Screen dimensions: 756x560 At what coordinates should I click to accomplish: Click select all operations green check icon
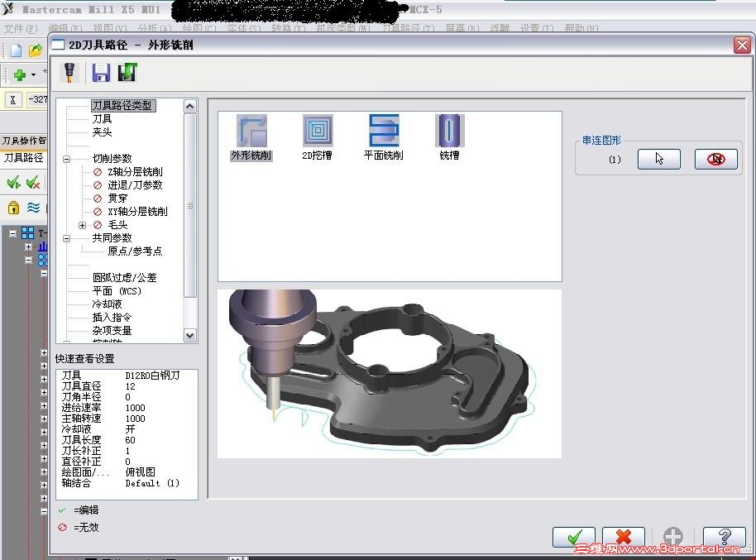(x=13, y=182)
